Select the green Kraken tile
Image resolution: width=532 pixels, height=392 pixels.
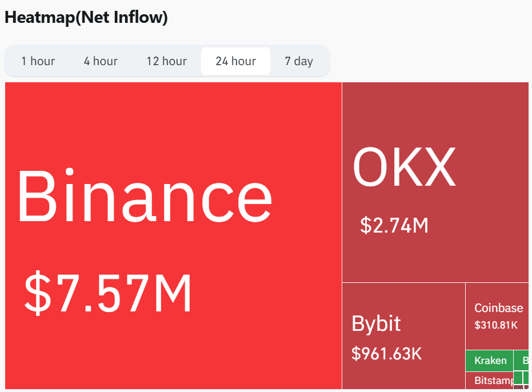click(490, 361)
